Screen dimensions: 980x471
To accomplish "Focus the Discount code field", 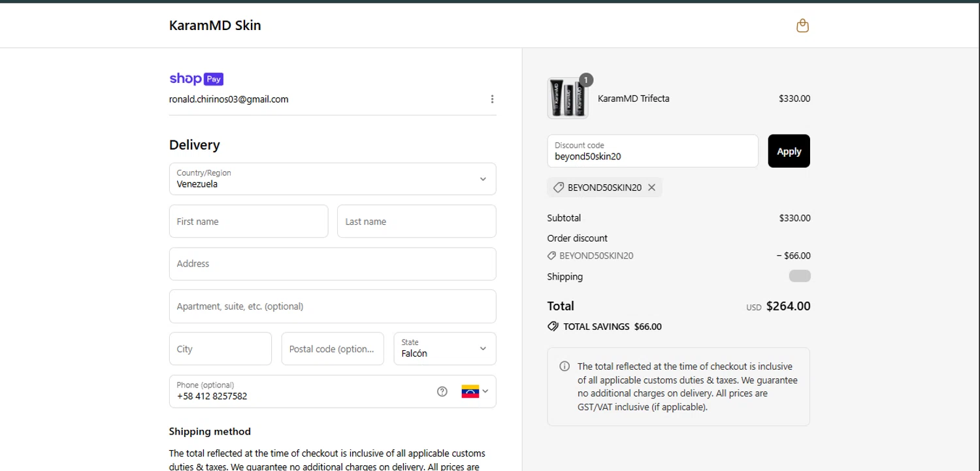I will pos(653,151).
